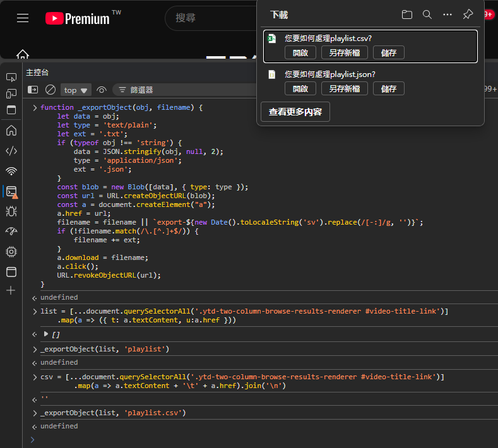This screenshot has height=448, width=498.
Task: Toggle the console sidebar panel
Action: pyautogui.click(x=33, y=90)
